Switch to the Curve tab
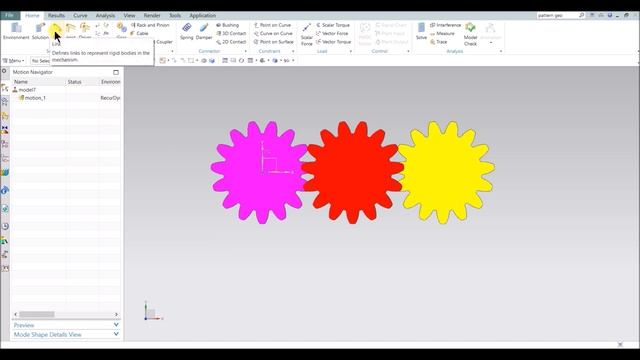The height and width of the screenshot is (360, 640). click(80, 15)
